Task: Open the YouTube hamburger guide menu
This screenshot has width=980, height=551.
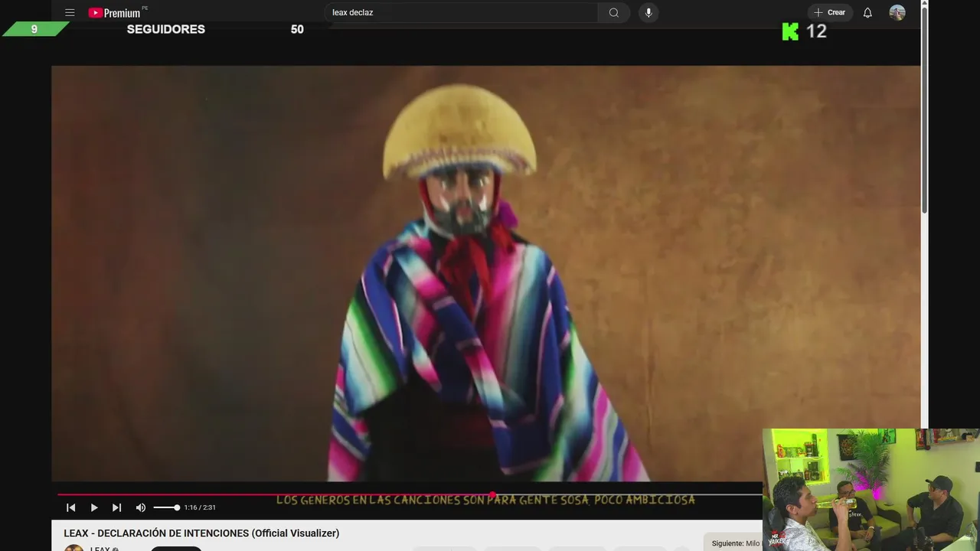Action: pos(70,12)
